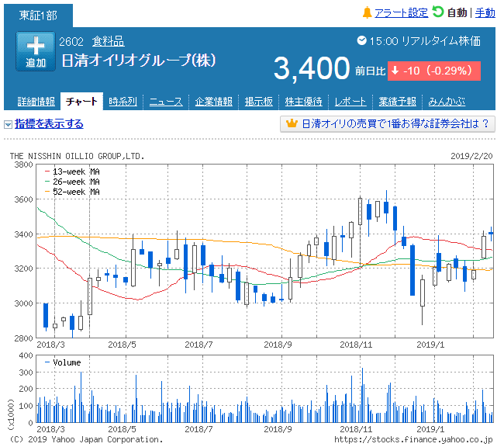Screen dimensions: 504x447
Task: Click the Volume legend entry
Action: pos(63,362)
